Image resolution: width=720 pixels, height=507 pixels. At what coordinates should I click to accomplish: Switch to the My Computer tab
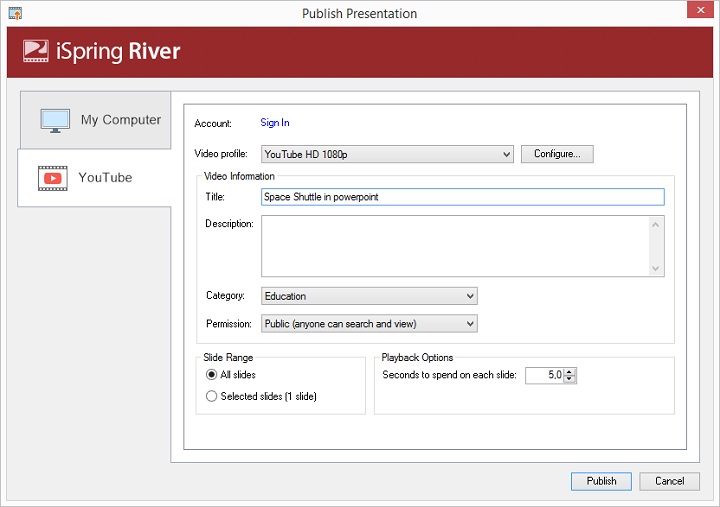point(96,120)
